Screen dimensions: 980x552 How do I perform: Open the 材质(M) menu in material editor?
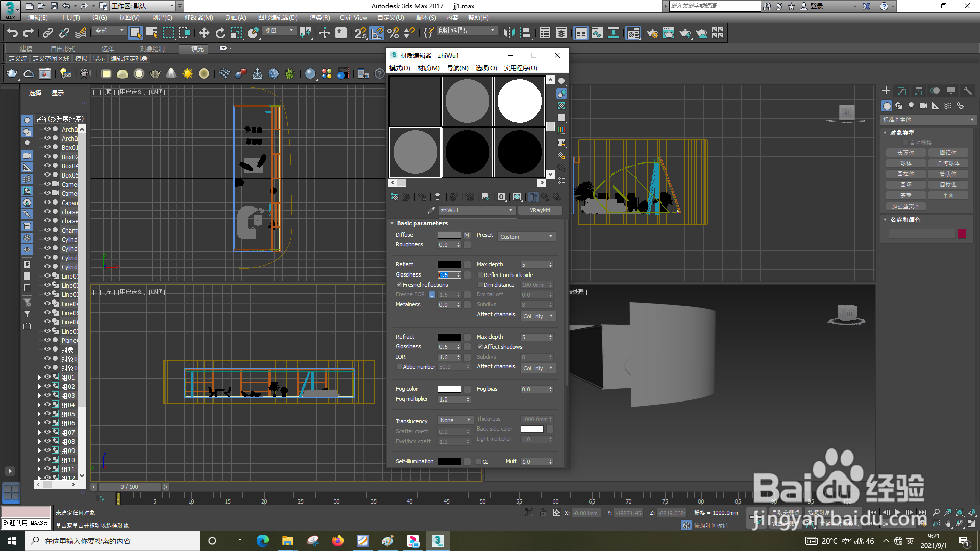[x=428, y=68]
